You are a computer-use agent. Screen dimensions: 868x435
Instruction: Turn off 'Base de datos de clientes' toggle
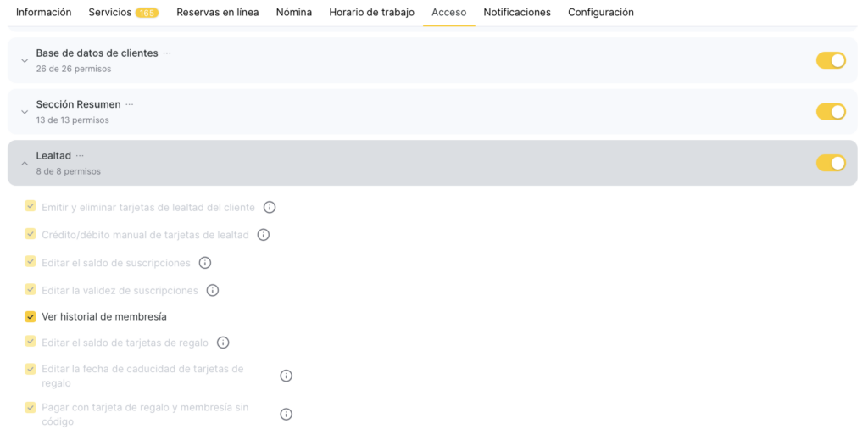831,60
